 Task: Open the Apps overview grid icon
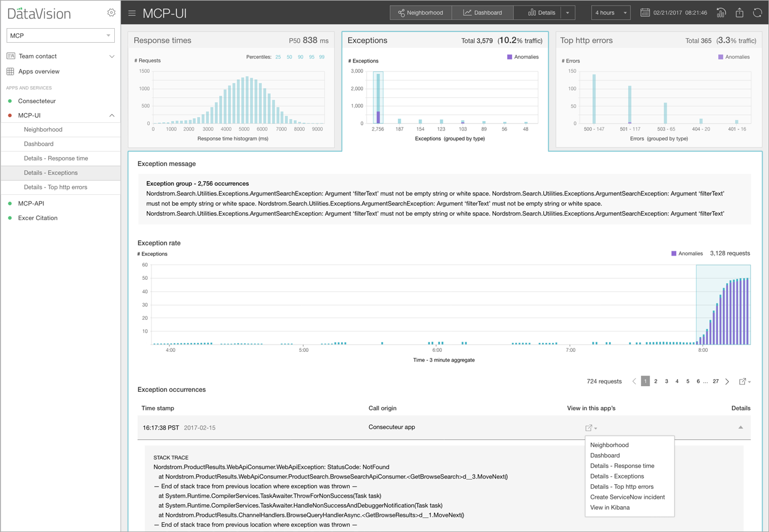point(10,71)
